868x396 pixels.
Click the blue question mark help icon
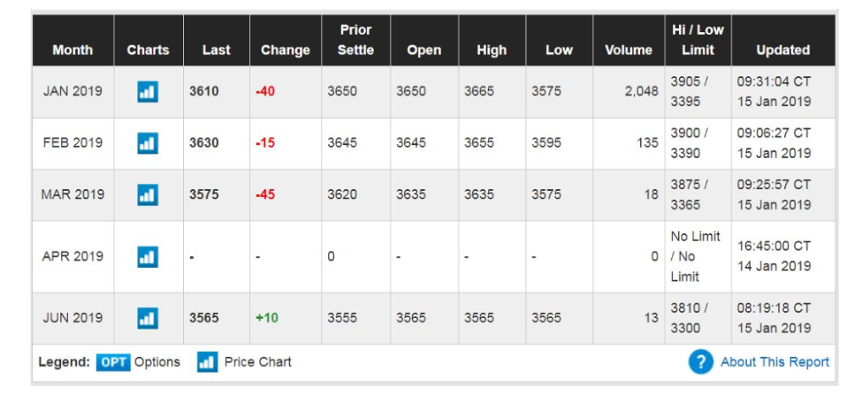(700, 362)
